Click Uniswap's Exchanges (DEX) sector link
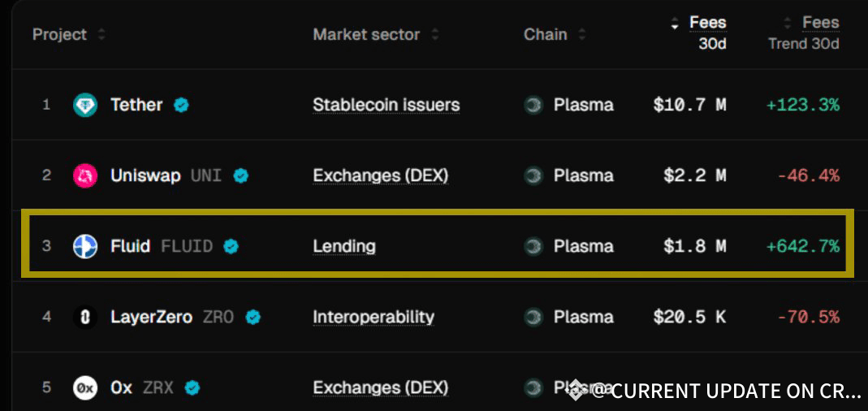Viewport: 868px width, 411px height. point(380,175)
